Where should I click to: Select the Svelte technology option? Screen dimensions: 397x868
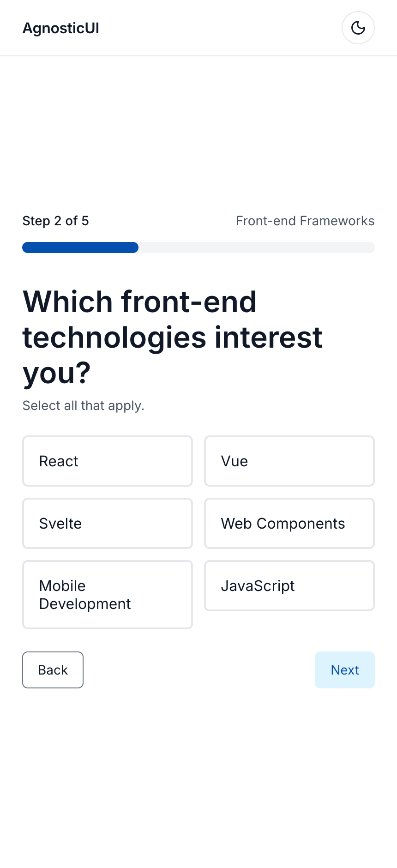(x=107, y=523)
